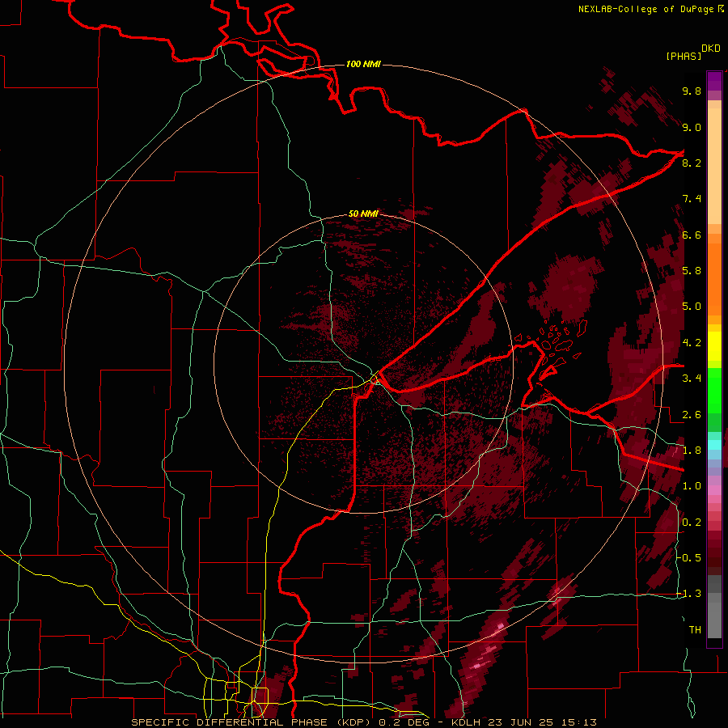Viewport: 728px width, 728px height.
Task: Select the 50 NMI range ring label
Action: click(x=363, y=214)
